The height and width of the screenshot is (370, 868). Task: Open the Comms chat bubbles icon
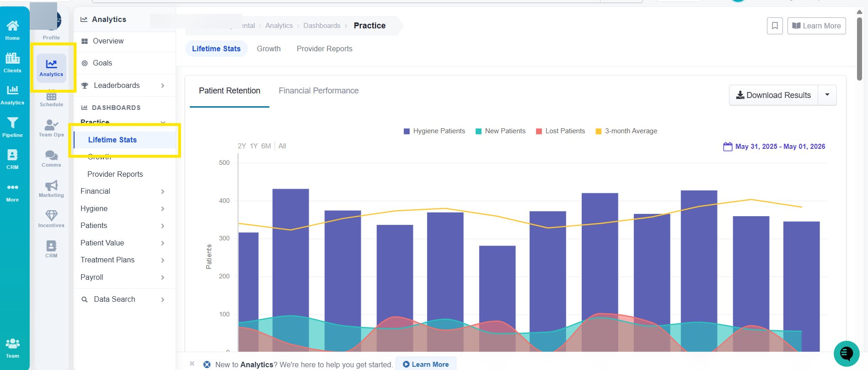pos(51,155)
